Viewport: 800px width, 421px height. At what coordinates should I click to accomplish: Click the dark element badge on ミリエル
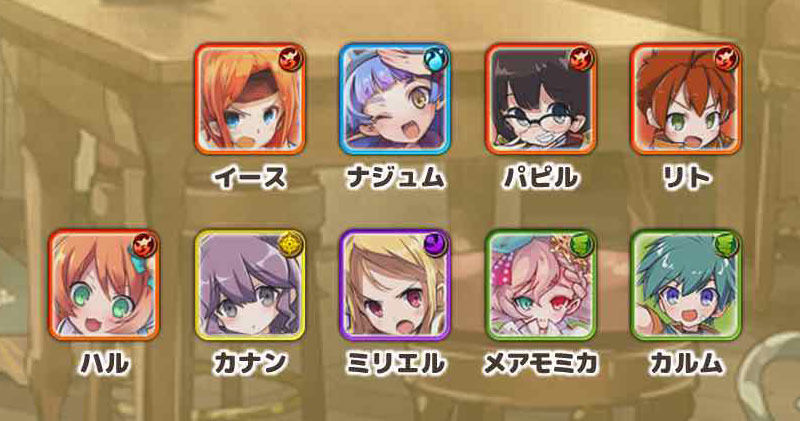(436, 244)
